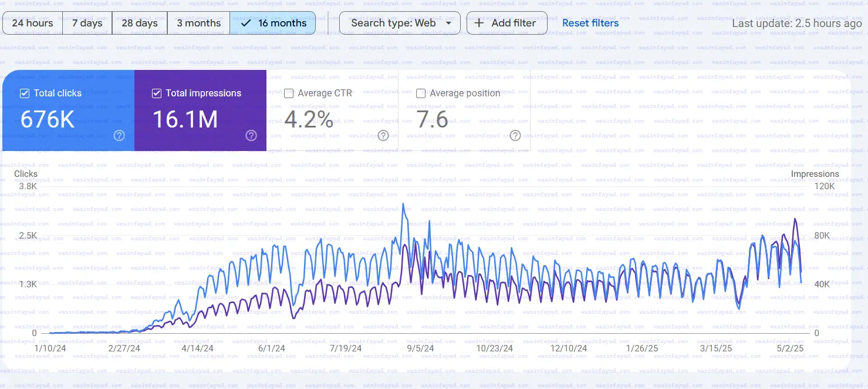Click the selected 16 months range

(273, 23)
